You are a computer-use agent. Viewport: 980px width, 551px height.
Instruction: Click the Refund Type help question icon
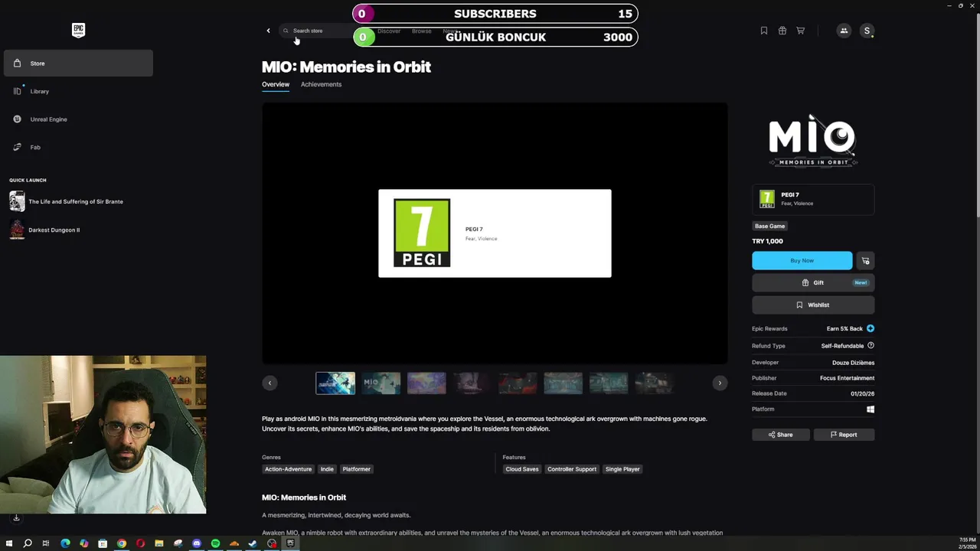[871, 345]
